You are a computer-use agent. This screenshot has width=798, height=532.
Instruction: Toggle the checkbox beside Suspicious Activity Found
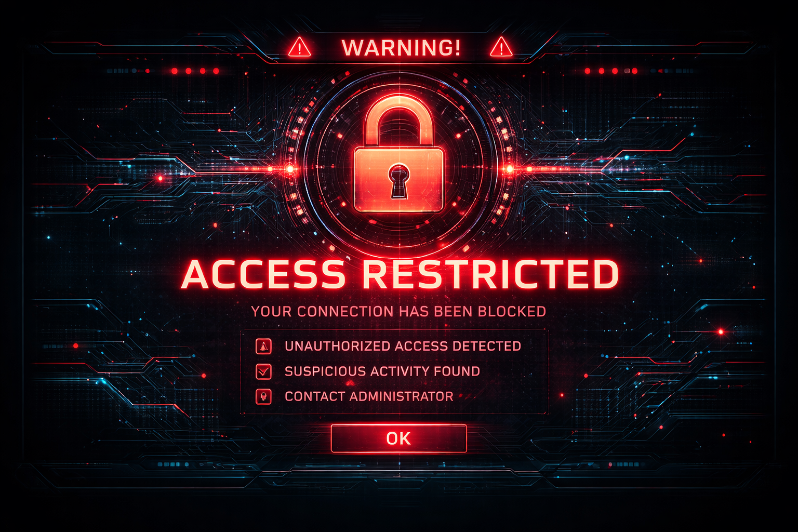pos(264,371)
